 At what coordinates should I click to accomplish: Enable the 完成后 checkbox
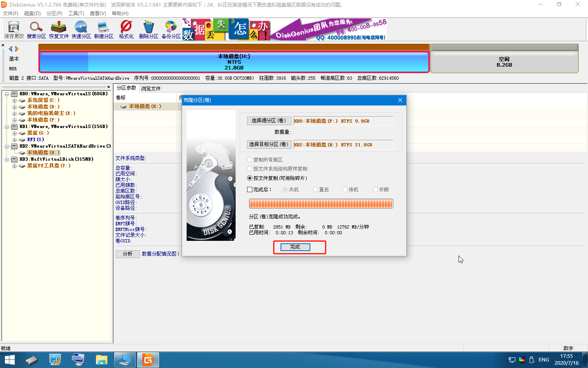pos(250,190)
